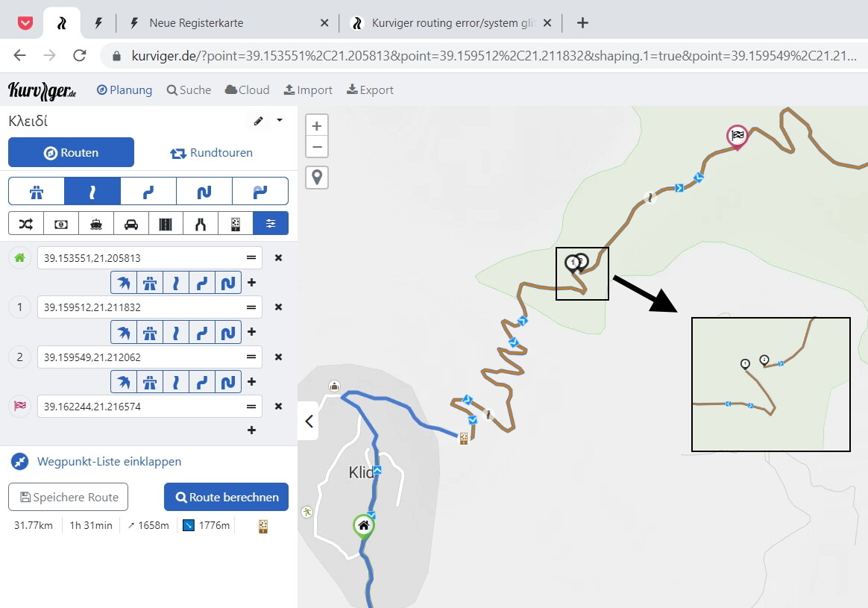Click Wegpunkt-Liste einklappen to collapse waypoints
This screenshot has height=608, width=868.
(109, 462)
